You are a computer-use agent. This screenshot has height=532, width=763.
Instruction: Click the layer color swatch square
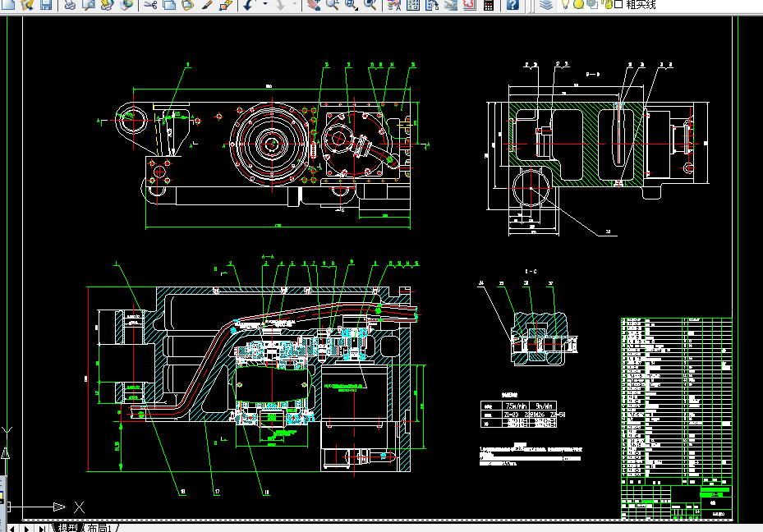click(x=618, y=5)
